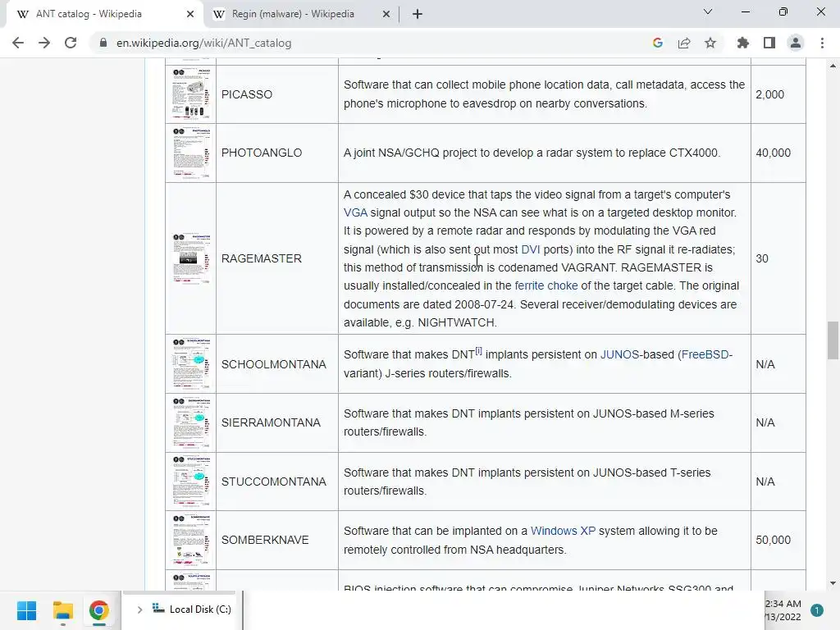Open the notification badge in the tray
This screenshot has width=840, height=630.
[x=817, y=610]
